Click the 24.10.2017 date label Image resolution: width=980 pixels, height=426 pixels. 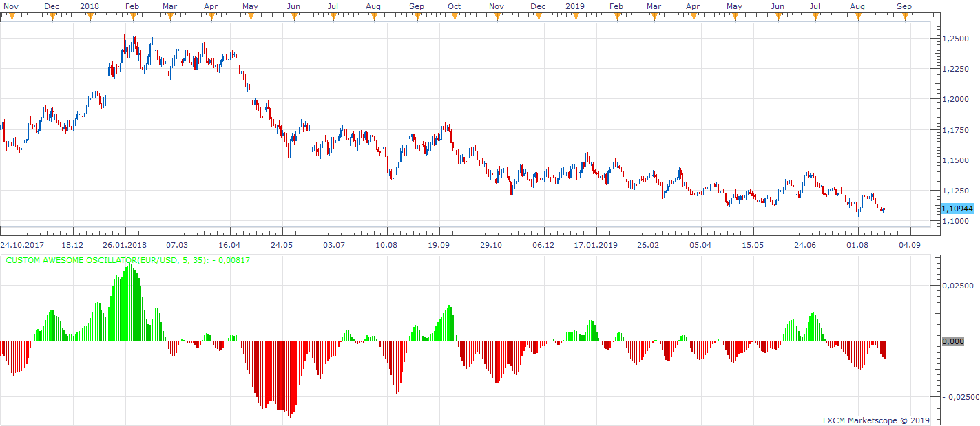coord(22,245)
